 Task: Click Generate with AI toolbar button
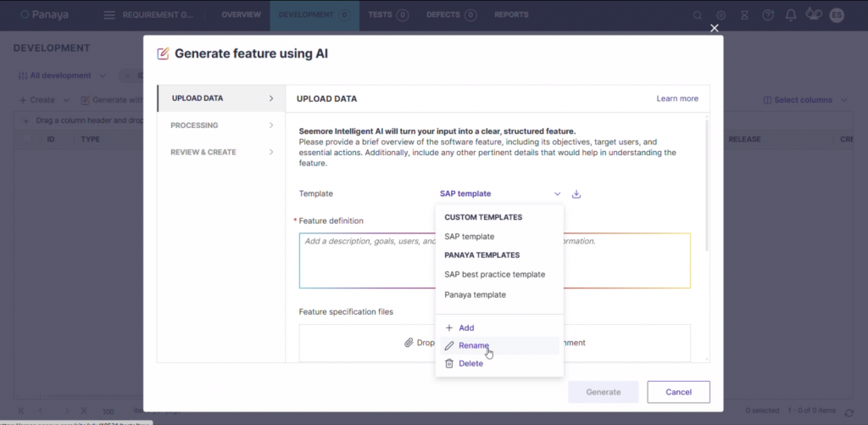[x=112, y=100]
